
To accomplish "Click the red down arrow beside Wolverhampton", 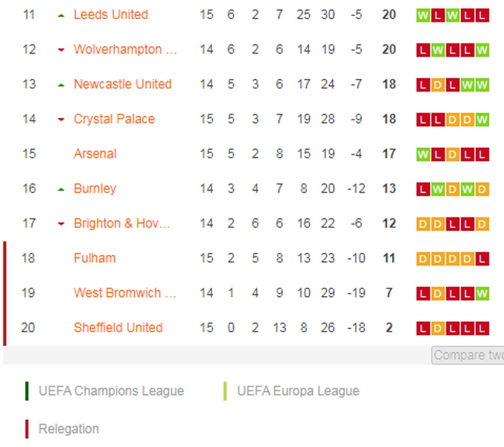I will [x=61, y=50].
